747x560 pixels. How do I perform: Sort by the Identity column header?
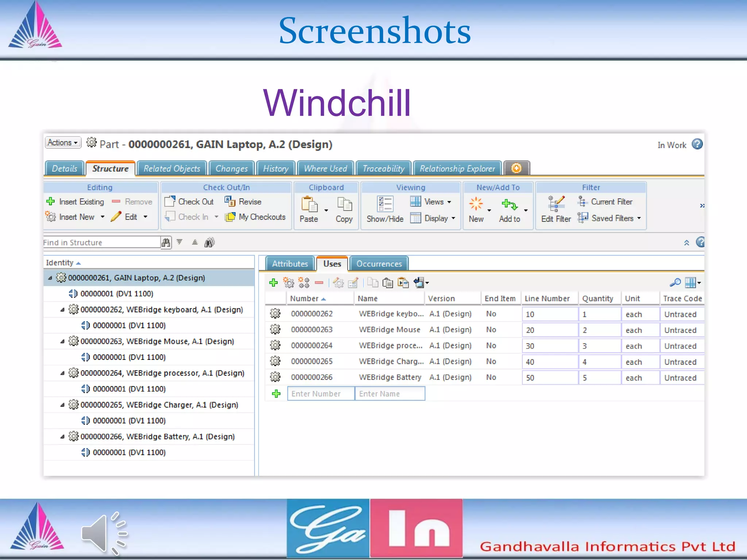click(148, 263)
